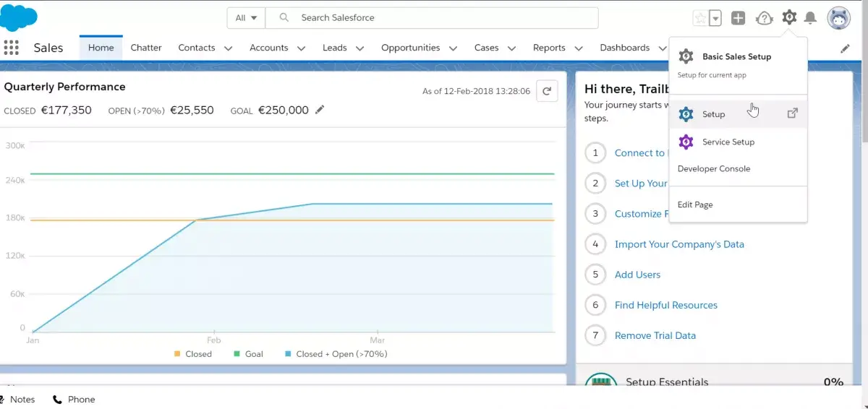Click the Basic Sales Setup gear icon

click(x=686, y=56)
